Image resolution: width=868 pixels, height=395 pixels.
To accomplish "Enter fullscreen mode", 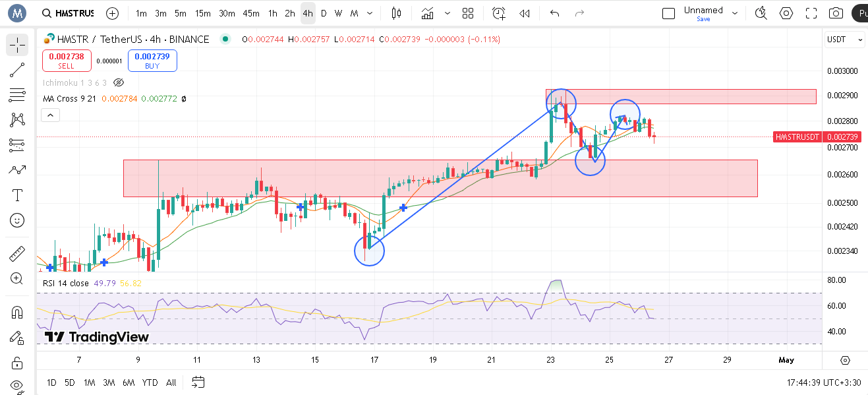I will click(x=811, y=13).
